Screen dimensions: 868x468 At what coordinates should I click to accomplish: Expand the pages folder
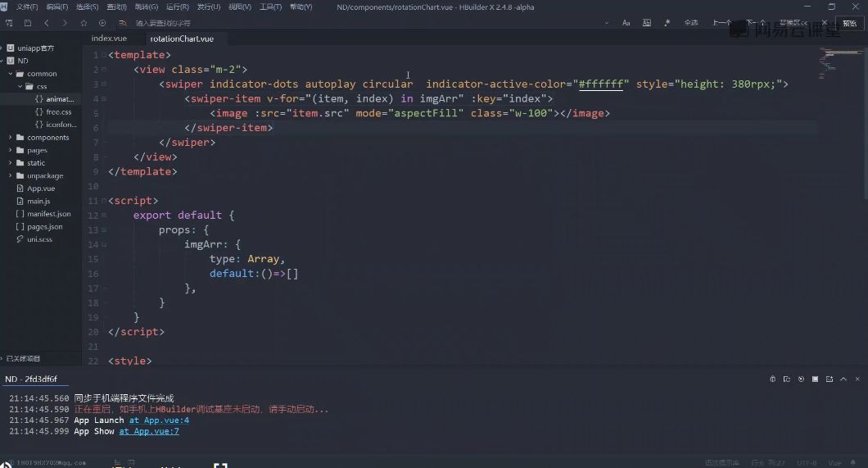(x=10, y=151)
